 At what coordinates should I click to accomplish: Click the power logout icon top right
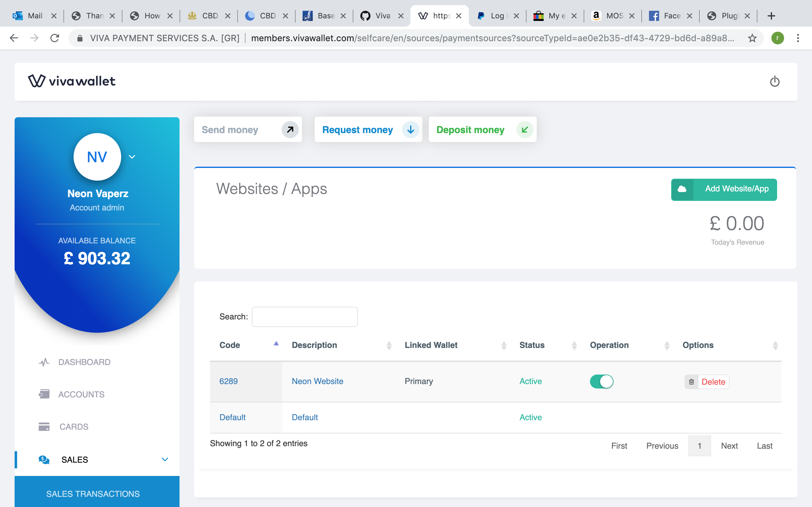[x=775, y=81]
